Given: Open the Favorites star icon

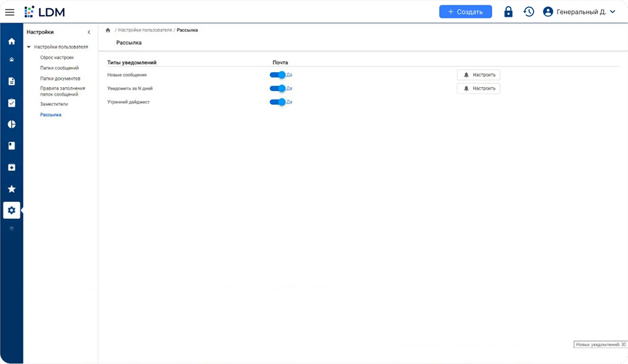Looking at the screenshot, I should (11, 189).
